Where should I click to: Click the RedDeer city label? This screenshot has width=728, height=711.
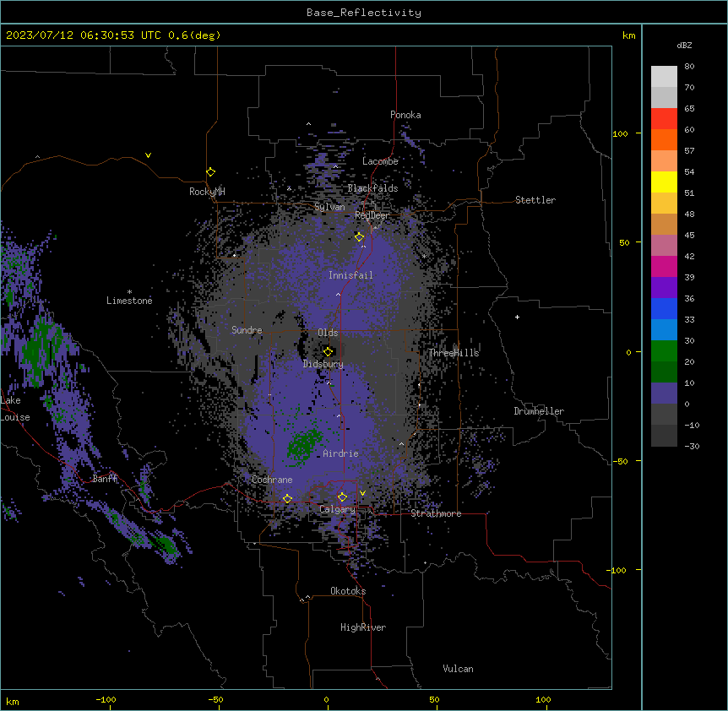point(372,215)
